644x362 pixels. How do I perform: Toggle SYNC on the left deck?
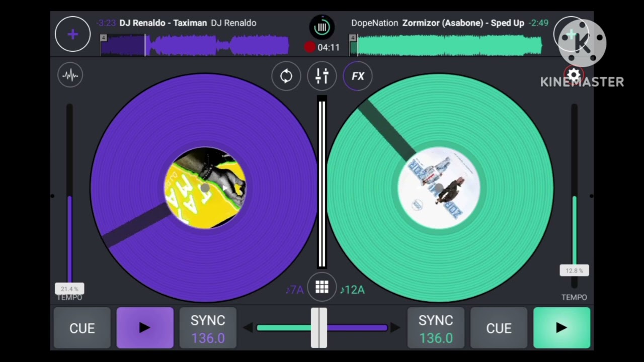coord(208,328)
